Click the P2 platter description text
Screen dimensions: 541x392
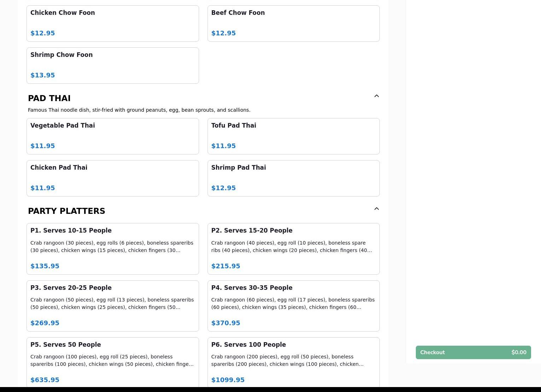point(291,246)
